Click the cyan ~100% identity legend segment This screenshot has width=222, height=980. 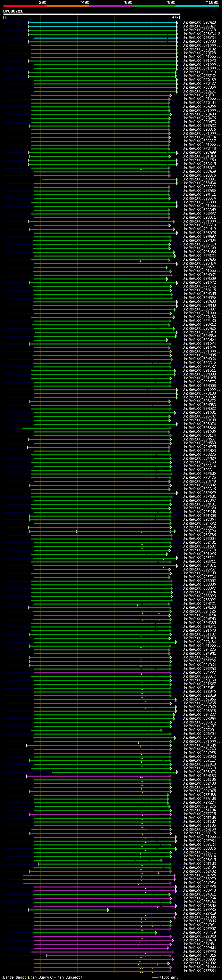pos(197,6)
